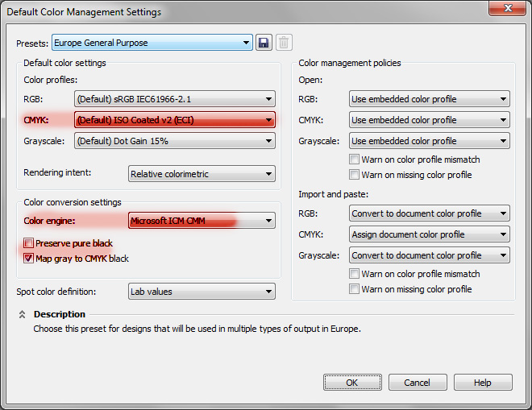The image size is (532, 410).
Task: Uncheck Map gray to CMYK black
Action: pyautogui.click(x=28, y=259)
